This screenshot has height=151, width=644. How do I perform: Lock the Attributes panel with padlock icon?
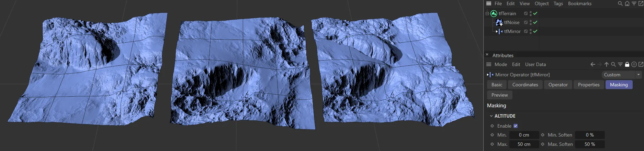coord(627,64)
